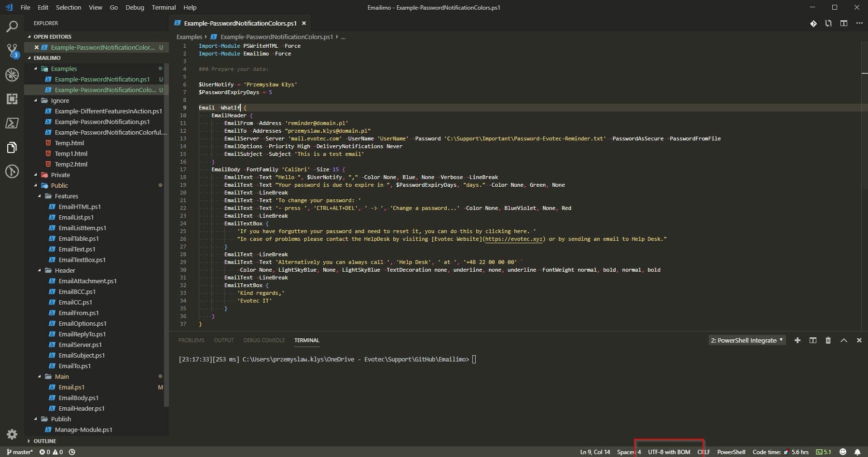Open the Manage settings gear
868x457 pixels.
click(x=12, y=434)
